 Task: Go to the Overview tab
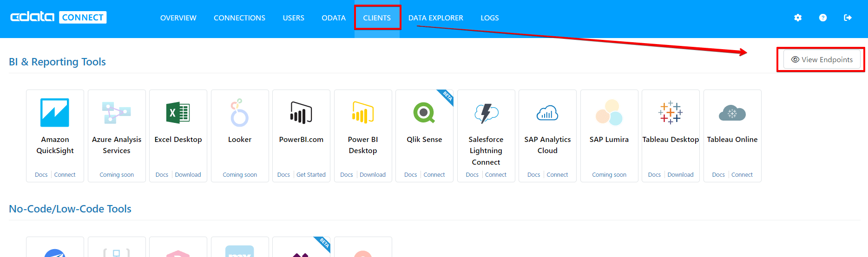pos(178,18)
